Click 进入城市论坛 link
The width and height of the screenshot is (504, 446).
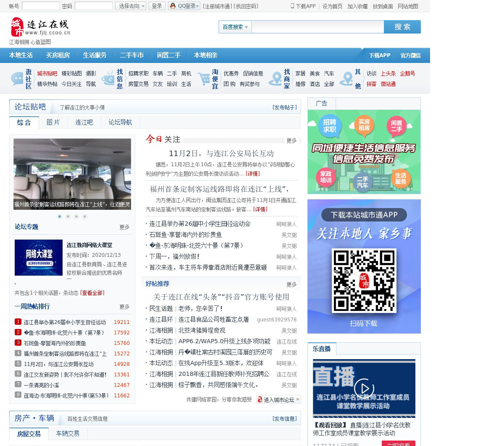(279, 400)
